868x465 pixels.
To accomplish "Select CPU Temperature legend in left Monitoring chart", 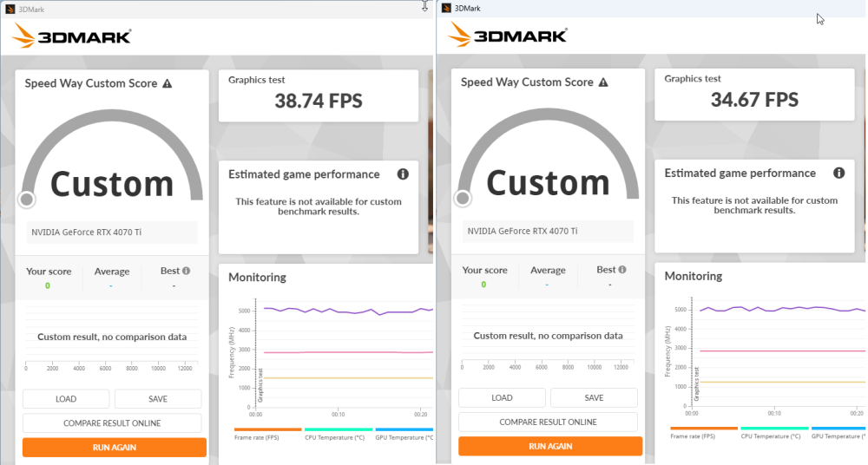I will pos(339,435).
